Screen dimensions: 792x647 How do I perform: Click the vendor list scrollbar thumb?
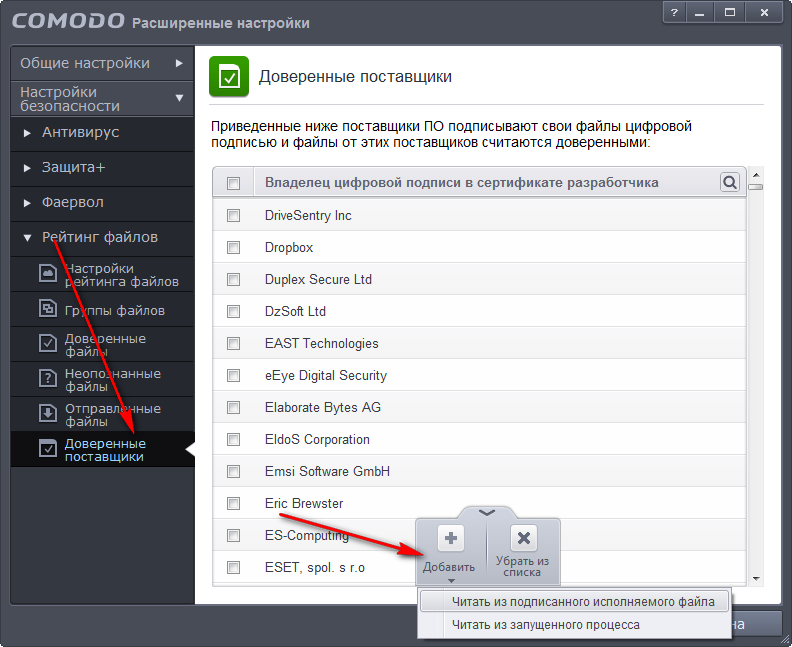point(756,187)
